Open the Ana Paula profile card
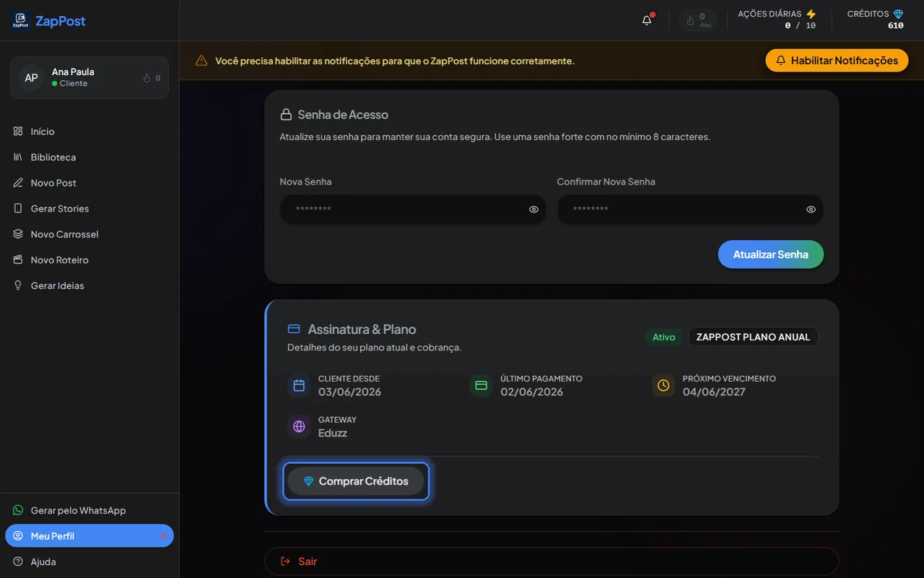 90,77
